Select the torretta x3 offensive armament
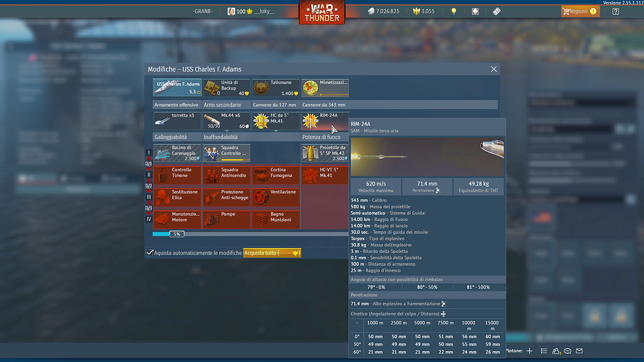The width and height of the screenshot is (644, 362). 177,121
